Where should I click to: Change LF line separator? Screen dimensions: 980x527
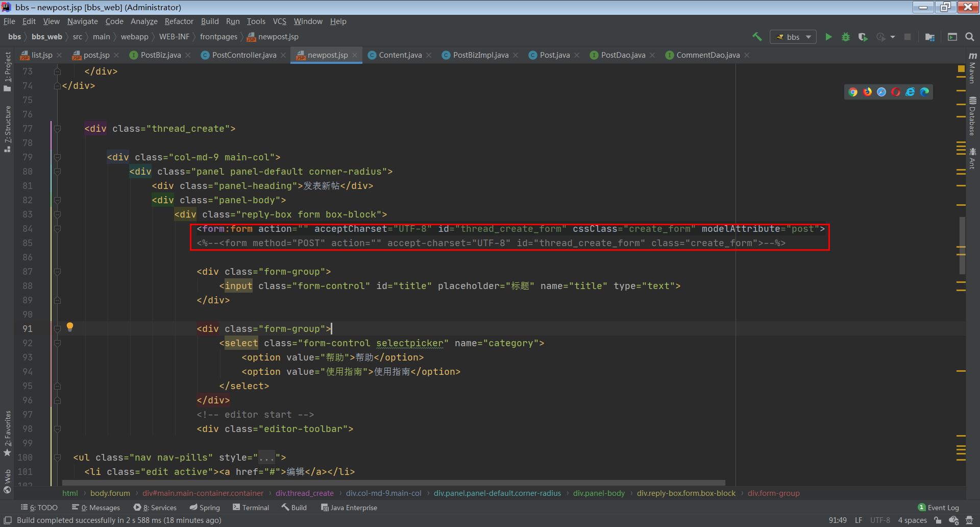(859, 520)
